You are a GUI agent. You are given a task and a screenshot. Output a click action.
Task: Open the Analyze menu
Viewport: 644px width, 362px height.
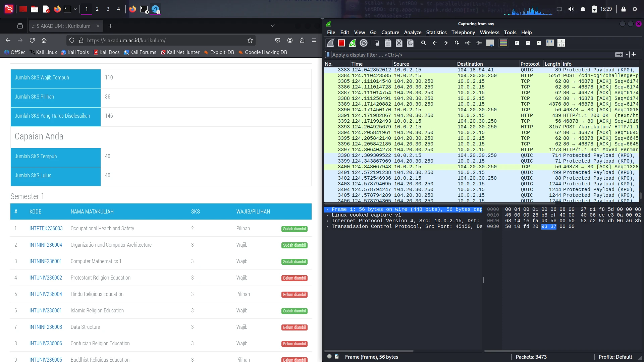[x=413, y=33]
